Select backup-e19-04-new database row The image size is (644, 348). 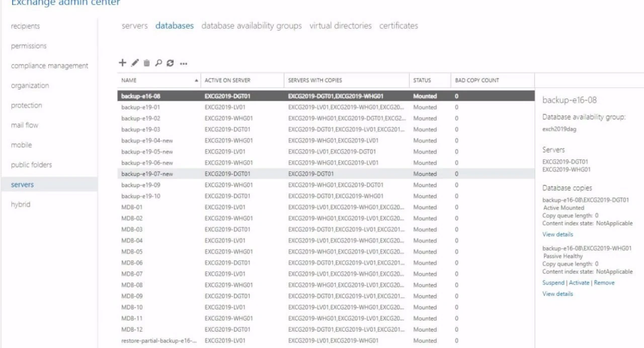click(x=326, y=141)
